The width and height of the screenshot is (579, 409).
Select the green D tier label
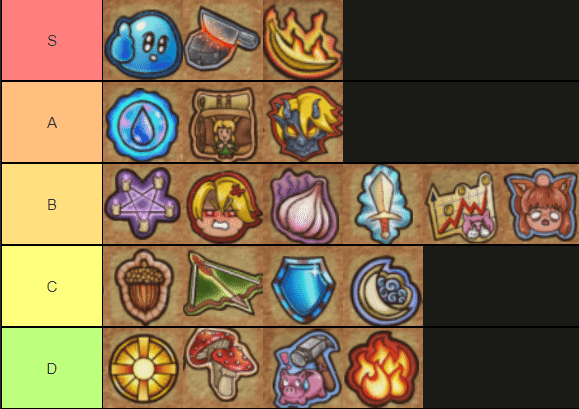coord(52,368)
